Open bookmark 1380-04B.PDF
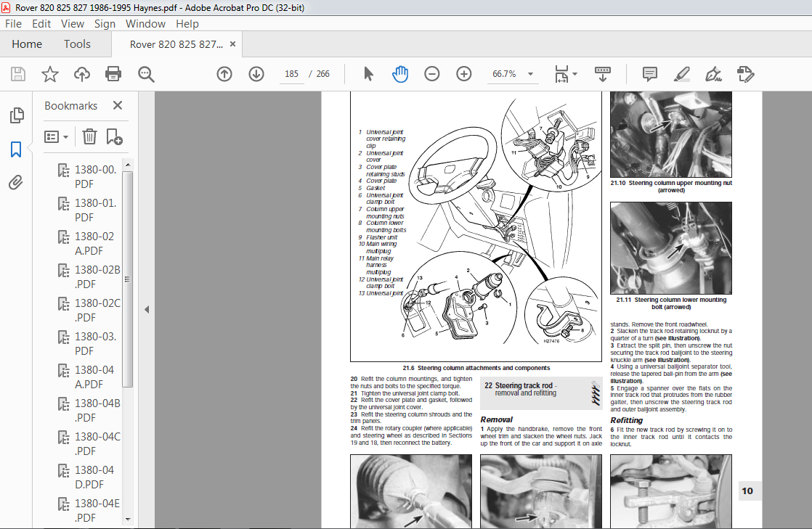This screenshot has width=812, height=529. coord(91,411)
